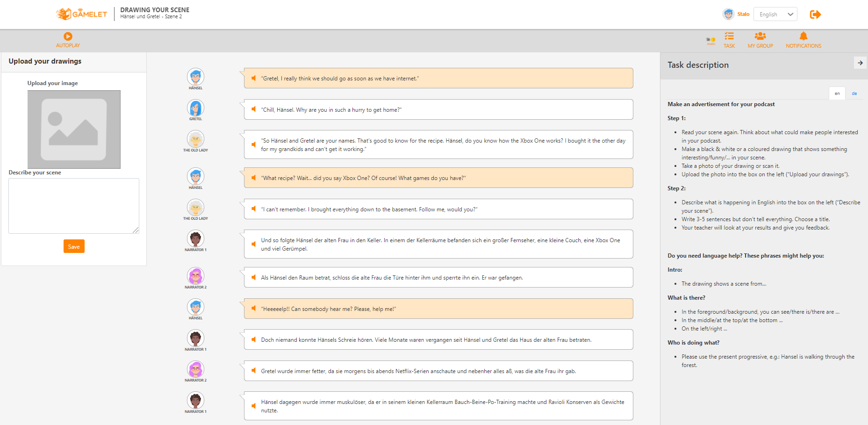Click Narrator 2 avatar beside "Gretel wurde immer fetter"

tap(195, 369)
